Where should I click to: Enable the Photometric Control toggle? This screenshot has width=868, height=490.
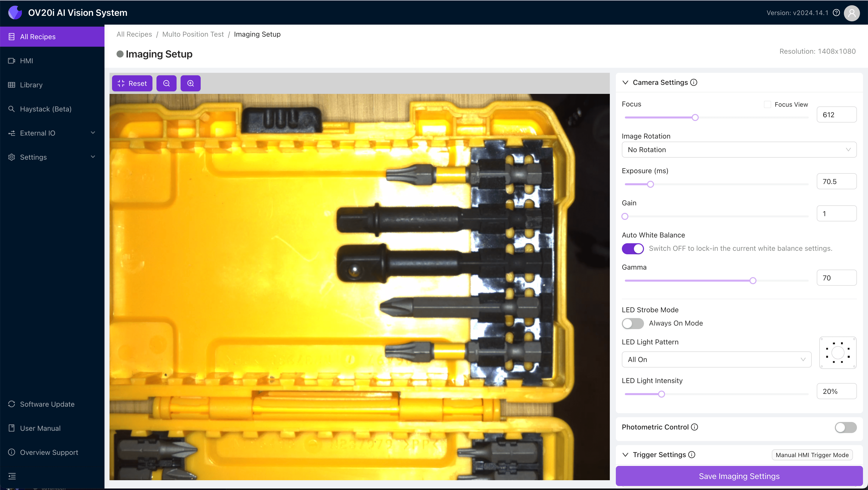(845, 427)
